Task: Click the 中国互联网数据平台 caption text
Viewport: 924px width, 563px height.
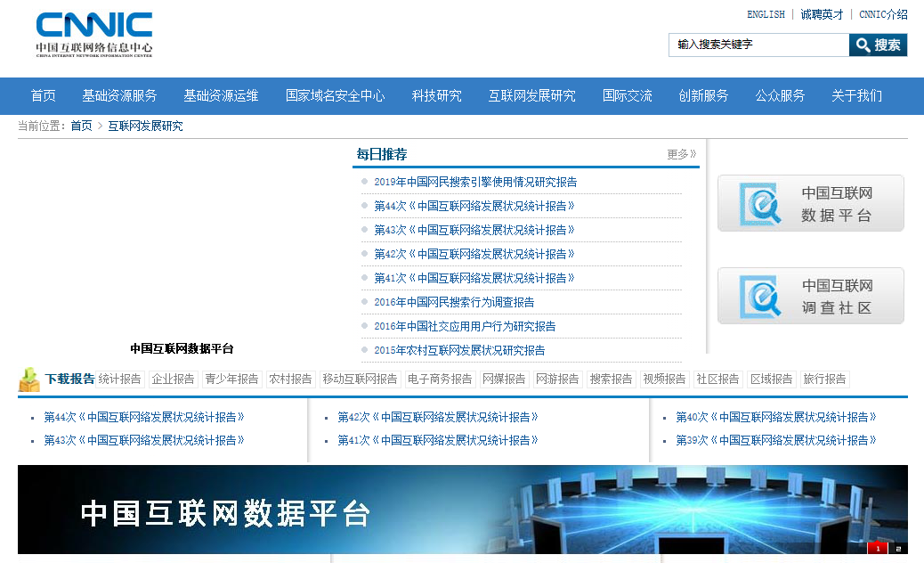Action: (x=182, y=349)
